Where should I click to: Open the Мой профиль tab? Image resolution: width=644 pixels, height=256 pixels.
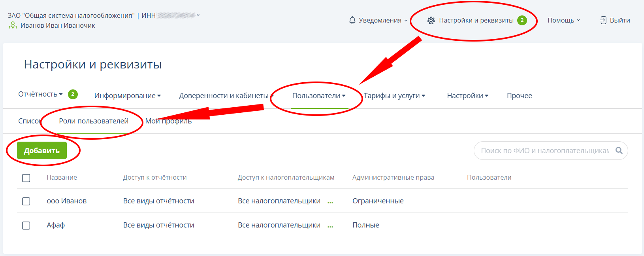169,121
